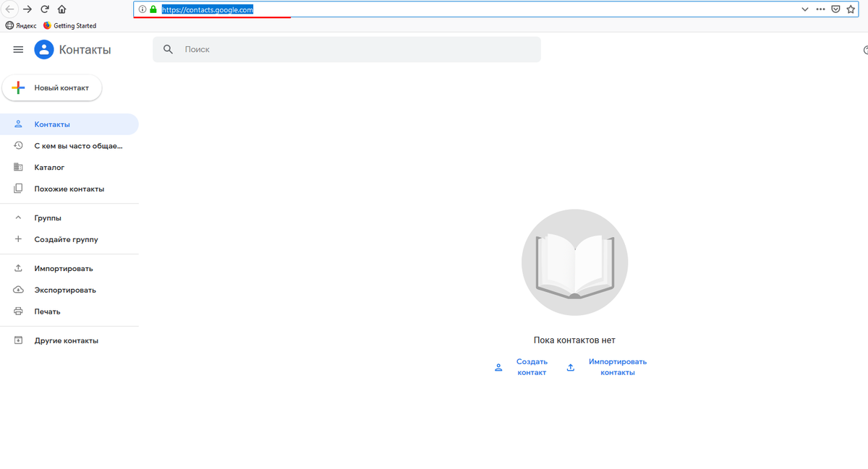This screenshot has width=868, height=469.
Task: Click the upload icon beside Импортировать контакты
Action: (571, 368)
